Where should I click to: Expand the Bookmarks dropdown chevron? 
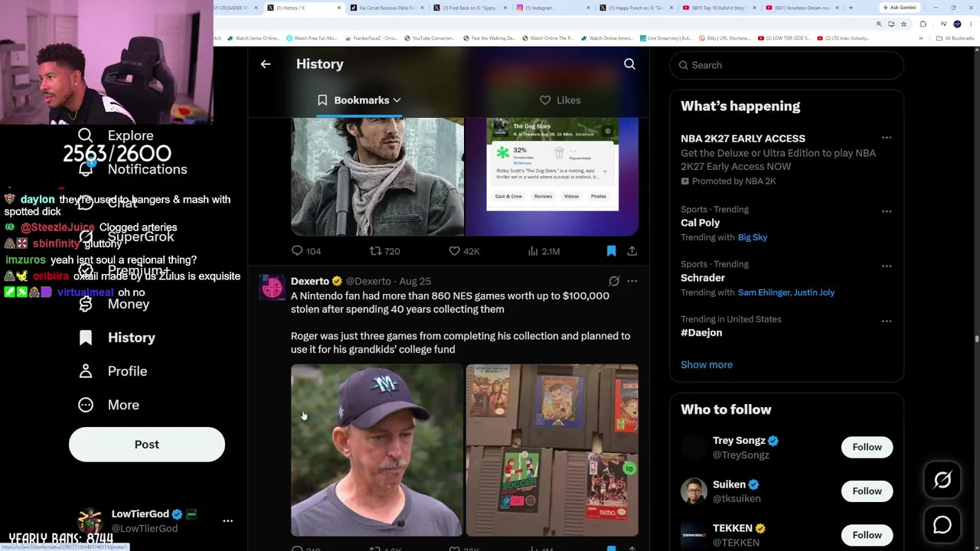397,100
